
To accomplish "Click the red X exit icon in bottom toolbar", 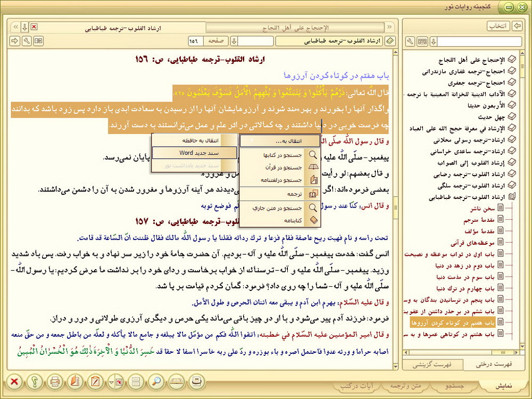I will [14, 382].
